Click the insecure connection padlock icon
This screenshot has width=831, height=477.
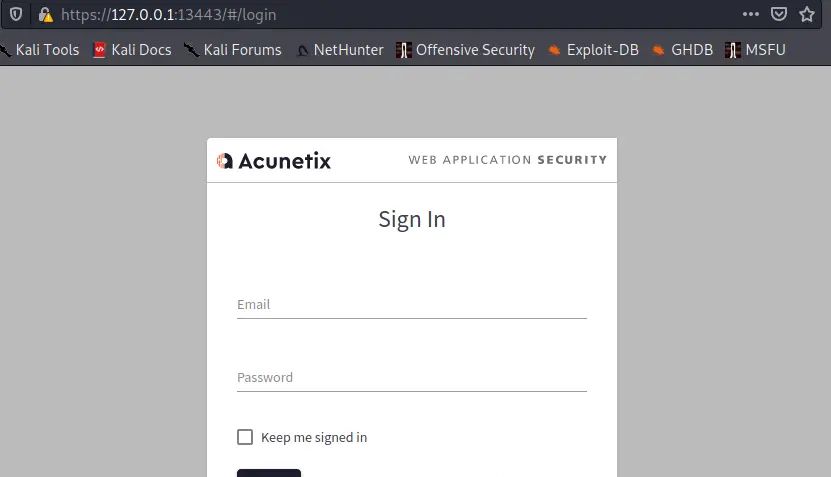(x=45, y=15)
